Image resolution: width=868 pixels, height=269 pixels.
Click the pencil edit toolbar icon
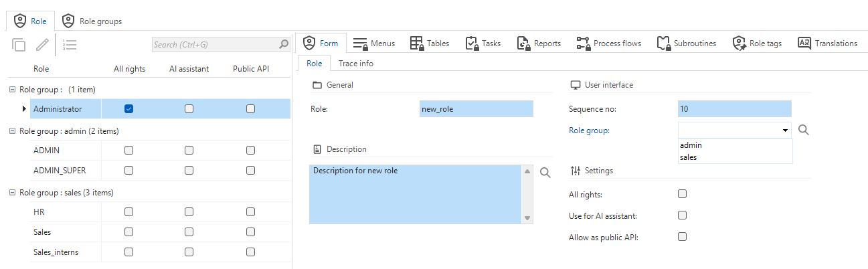point(43,45)
